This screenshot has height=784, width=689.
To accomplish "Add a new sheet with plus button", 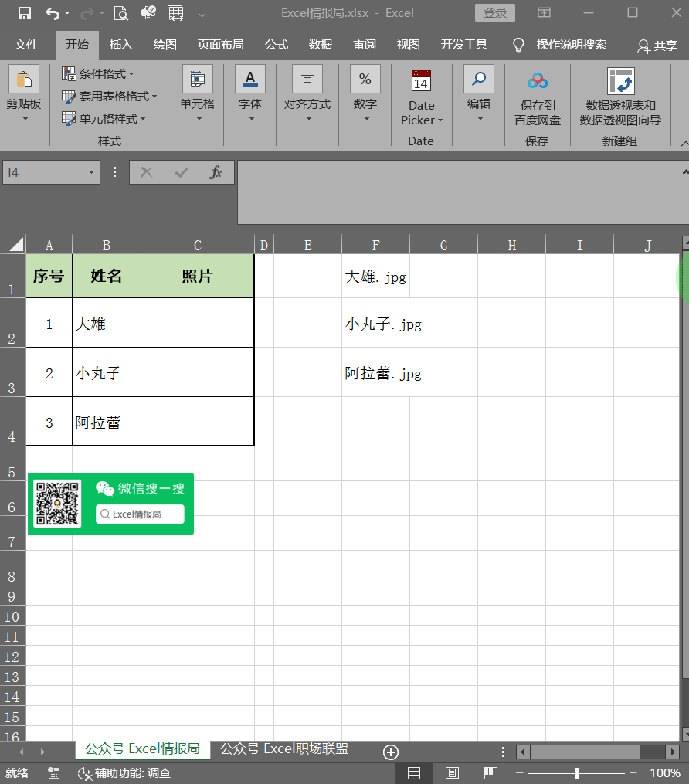I will [391, 752].
